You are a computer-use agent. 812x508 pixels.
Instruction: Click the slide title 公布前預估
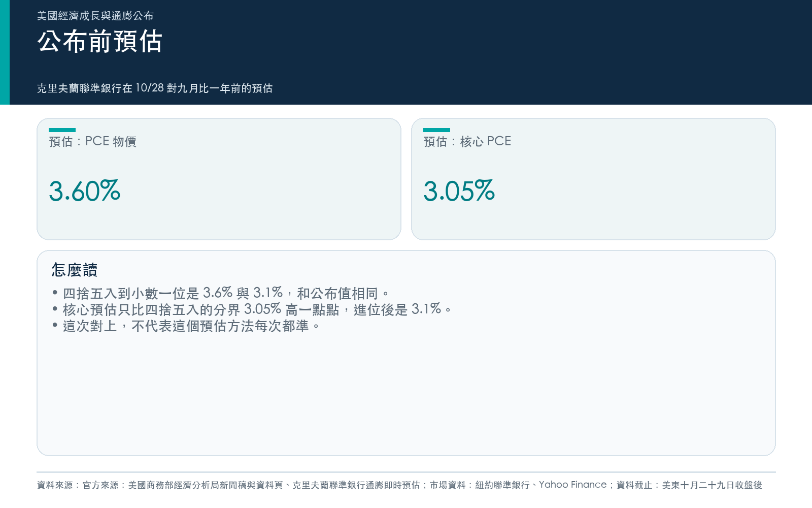pos(100,41)
